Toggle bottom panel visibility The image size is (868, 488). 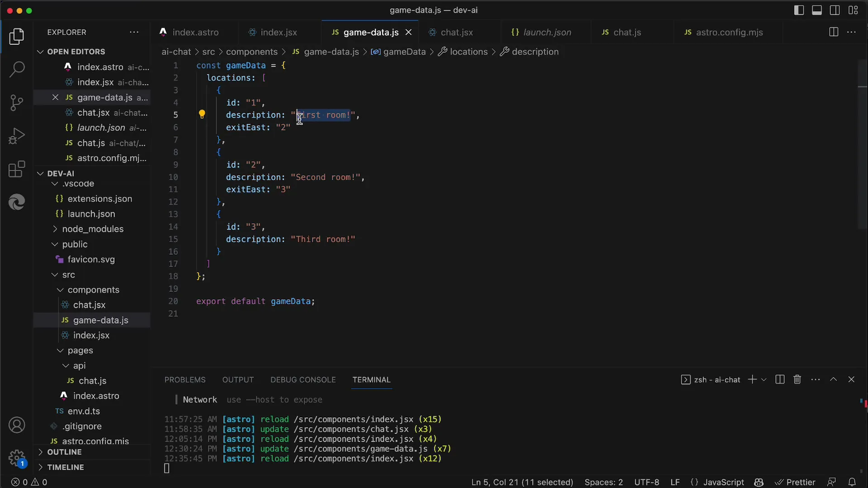(817, 10)
